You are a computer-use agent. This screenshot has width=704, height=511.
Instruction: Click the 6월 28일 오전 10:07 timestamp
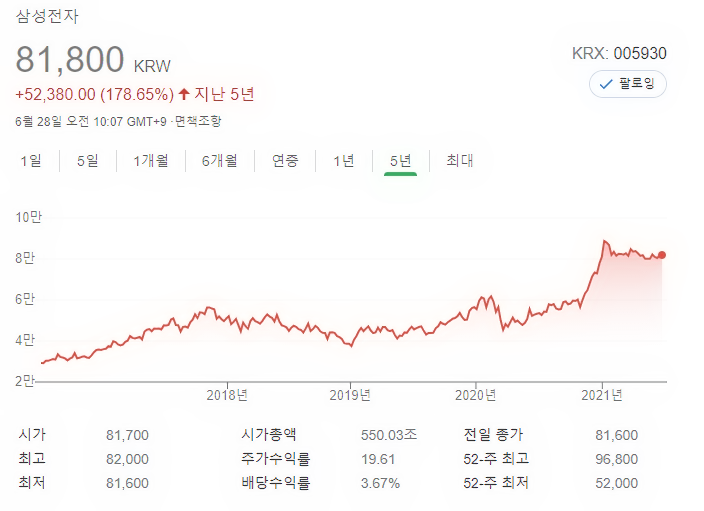coord(91,121)
